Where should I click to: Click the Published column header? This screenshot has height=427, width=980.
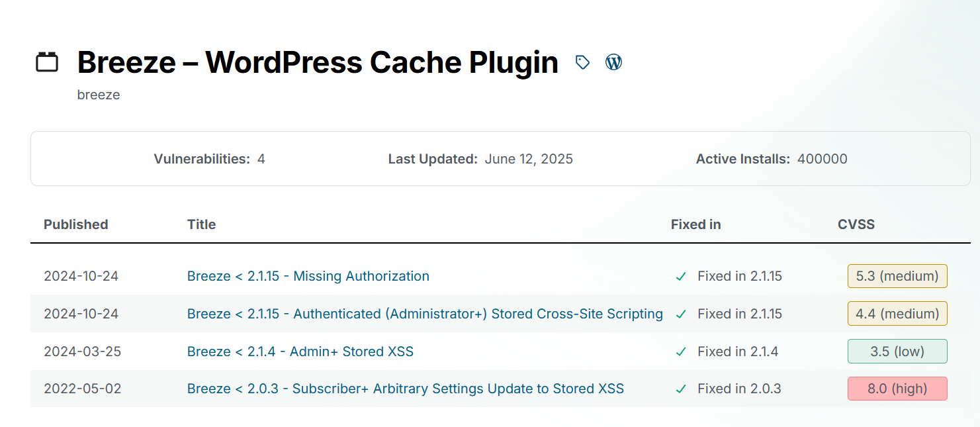(x=76, y=224)
